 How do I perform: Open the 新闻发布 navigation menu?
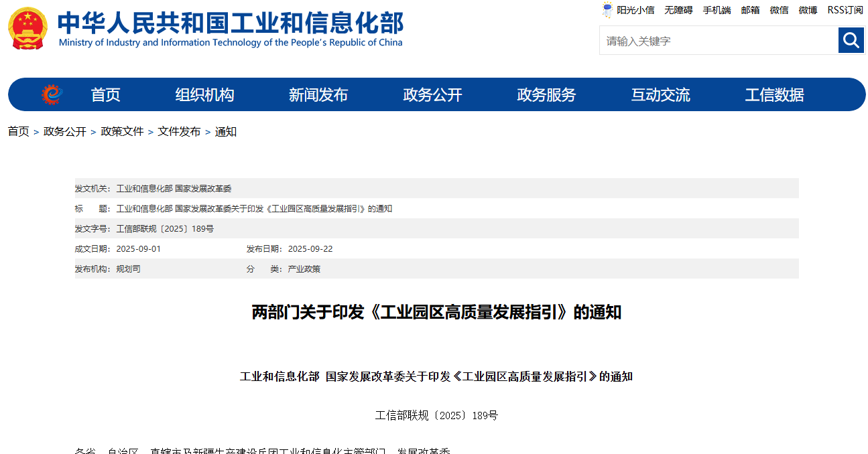coord(318,94)
